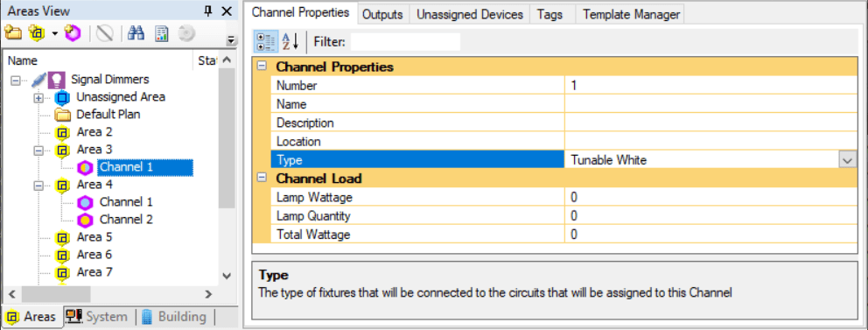Screen dimensions: 868x330
Task: Click the horizontal scrollbar thumb in Areas tree
Action: pyautogui.click(x=55, y=294)
